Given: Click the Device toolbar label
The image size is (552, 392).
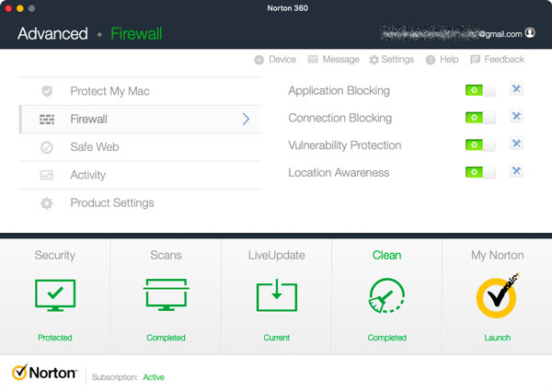Looking at the screenshot, I should [282, 59].
